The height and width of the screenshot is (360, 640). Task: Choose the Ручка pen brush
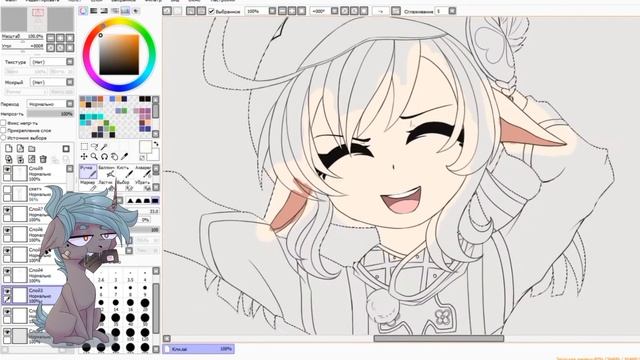[x=88, y=171]
